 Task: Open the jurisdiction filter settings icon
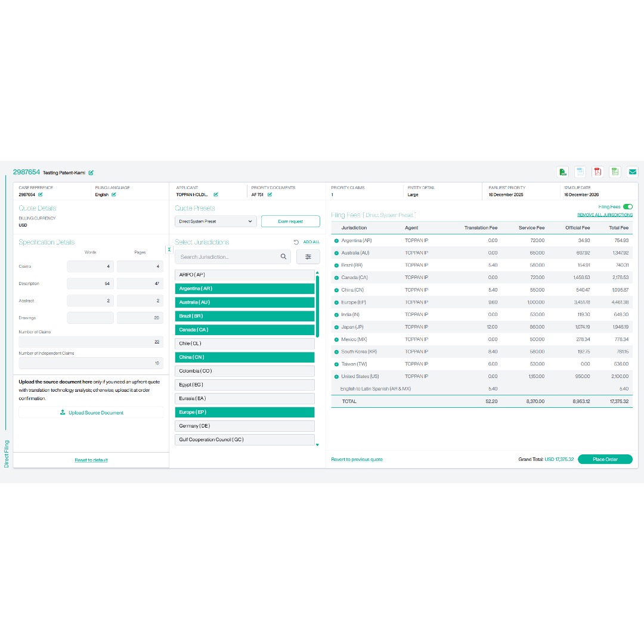pos(308,257)
